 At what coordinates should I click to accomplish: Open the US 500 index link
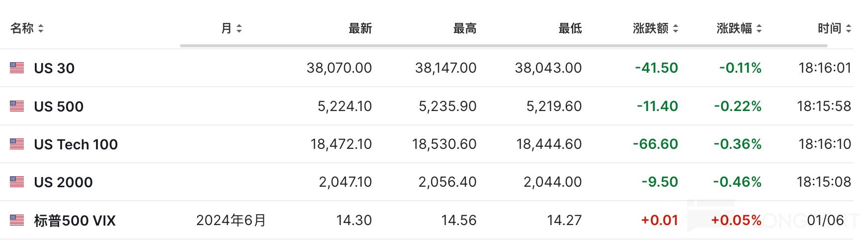59,107
